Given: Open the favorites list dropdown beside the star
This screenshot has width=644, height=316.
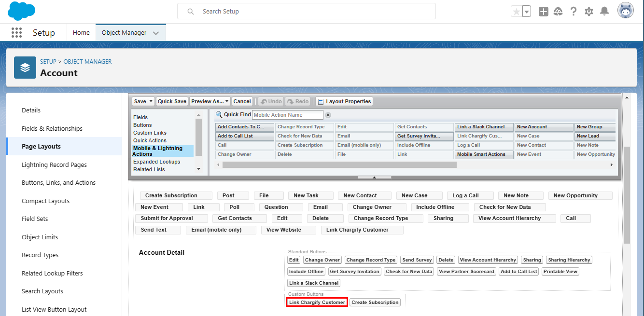Looking at the screenshot, I should pos(526,11).
